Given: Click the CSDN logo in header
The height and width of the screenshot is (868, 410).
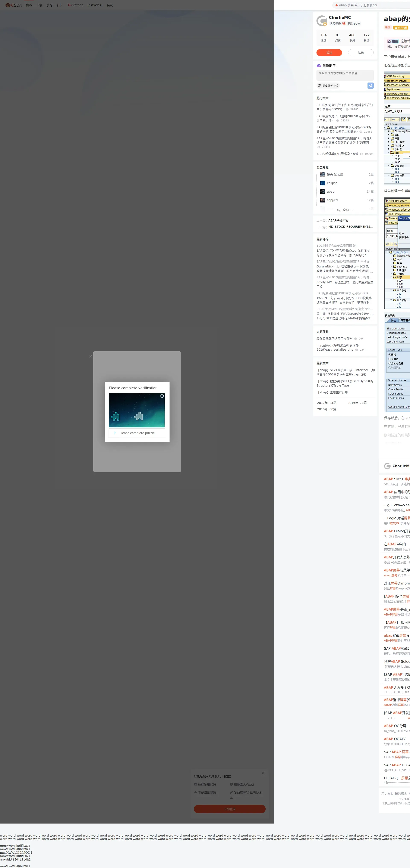Looking at the screenshot, I should (x=14, y=5).
